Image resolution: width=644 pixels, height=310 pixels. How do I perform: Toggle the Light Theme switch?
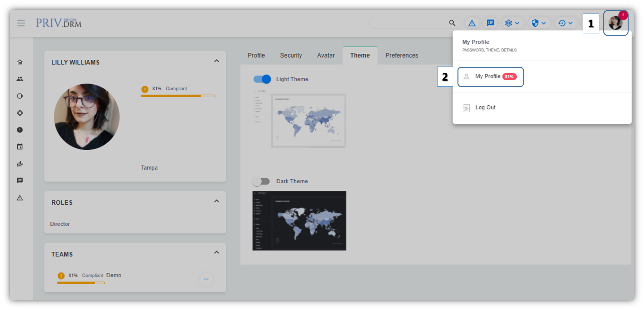(x=262, y=79)
